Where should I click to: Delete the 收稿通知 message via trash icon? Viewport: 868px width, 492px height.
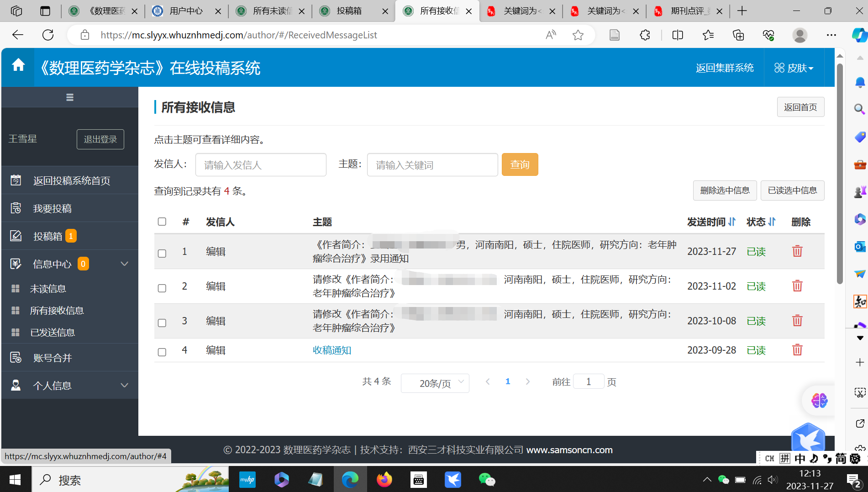coord(797,349)
